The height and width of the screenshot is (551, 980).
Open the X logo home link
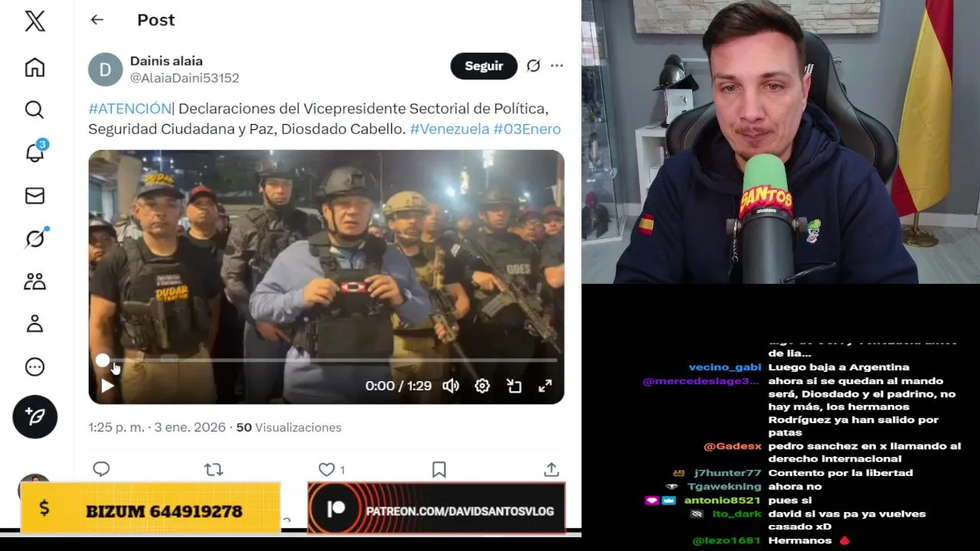34,21
